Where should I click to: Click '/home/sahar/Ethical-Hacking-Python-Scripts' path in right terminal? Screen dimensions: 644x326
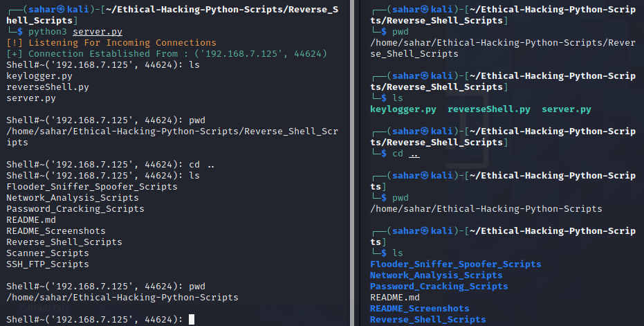[486, 209]
